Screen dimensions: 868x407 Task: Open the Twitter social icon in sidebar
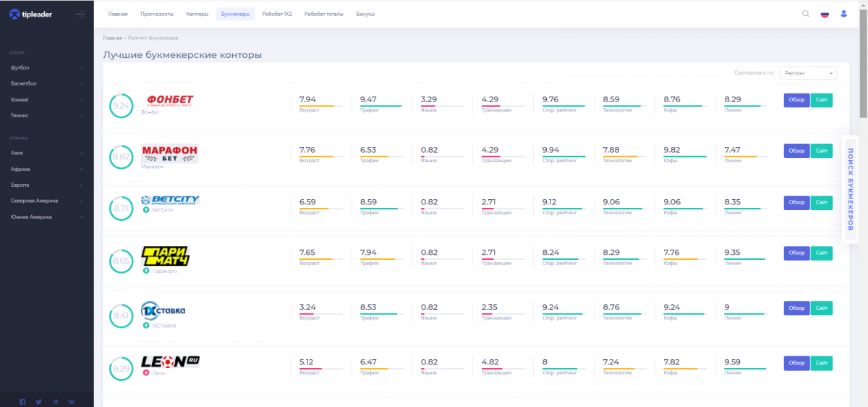pyautogui.click(x=38, y=401)
